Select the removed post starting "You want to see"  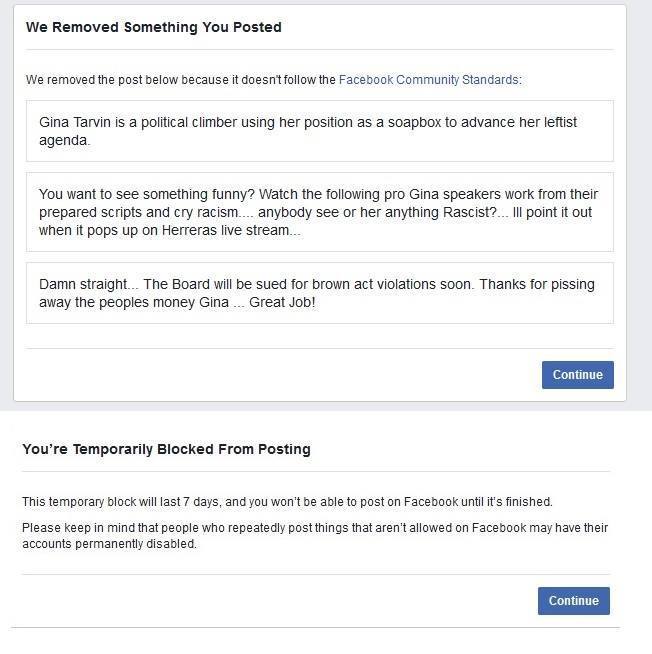point(319,212)
